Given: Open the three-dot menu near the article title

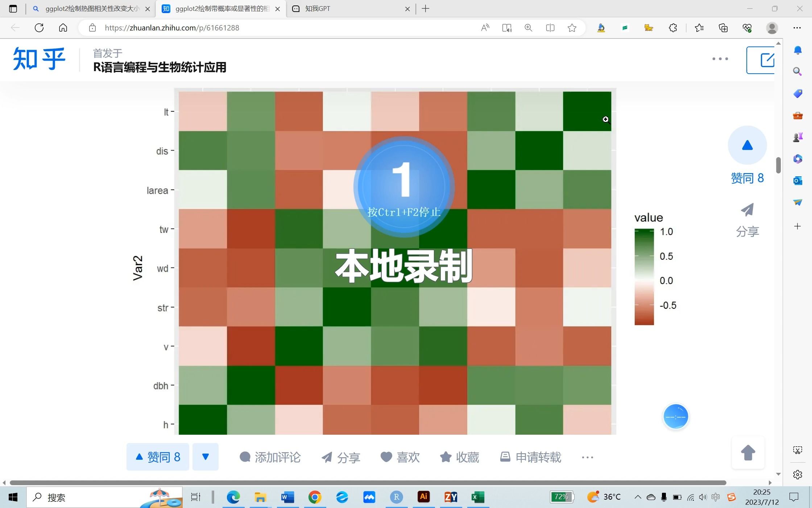Looking at the screenshot, I should [720, 58].
